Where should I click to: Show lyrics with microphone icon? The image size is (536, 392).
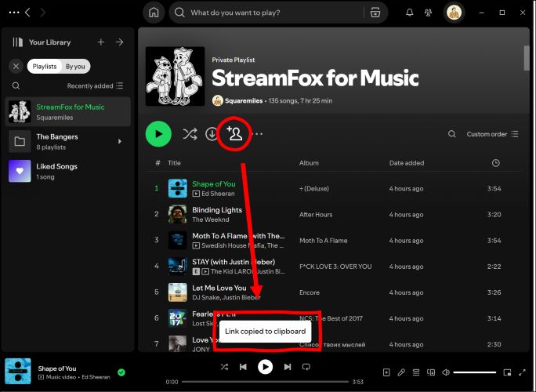point(401,372)
